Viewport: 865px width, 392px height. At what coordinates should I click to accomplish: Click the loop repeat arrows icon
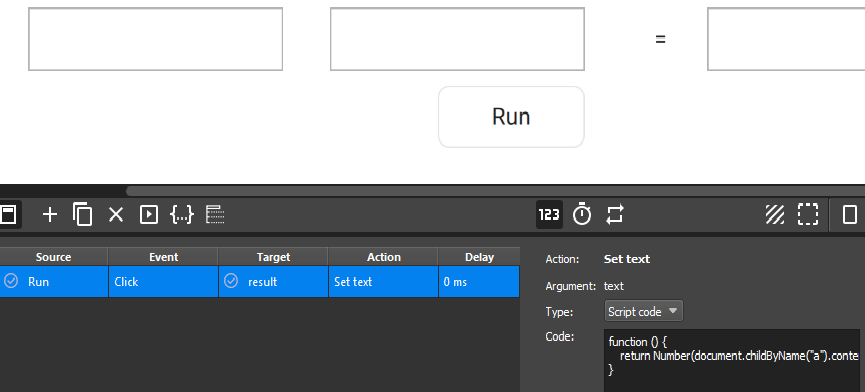(615, 214)
